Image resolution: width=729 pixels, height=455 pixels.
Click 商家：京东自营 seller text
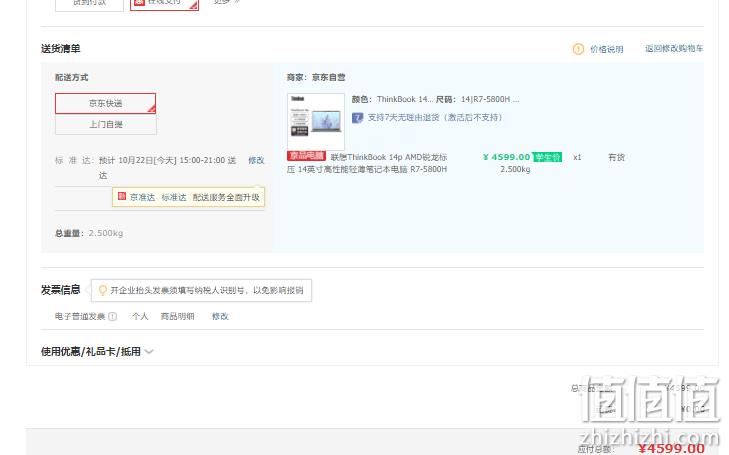(x=316, y=78)
